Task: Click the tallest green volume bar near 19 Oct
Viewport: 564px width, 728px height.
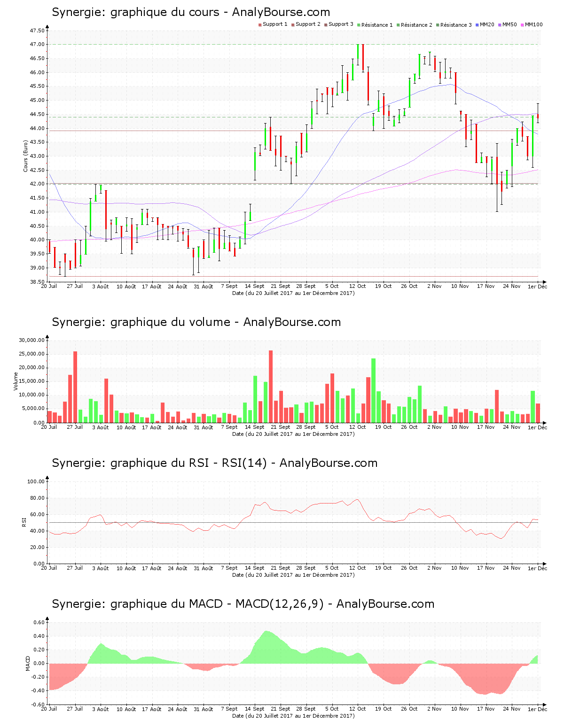Action: pos(373,391)
